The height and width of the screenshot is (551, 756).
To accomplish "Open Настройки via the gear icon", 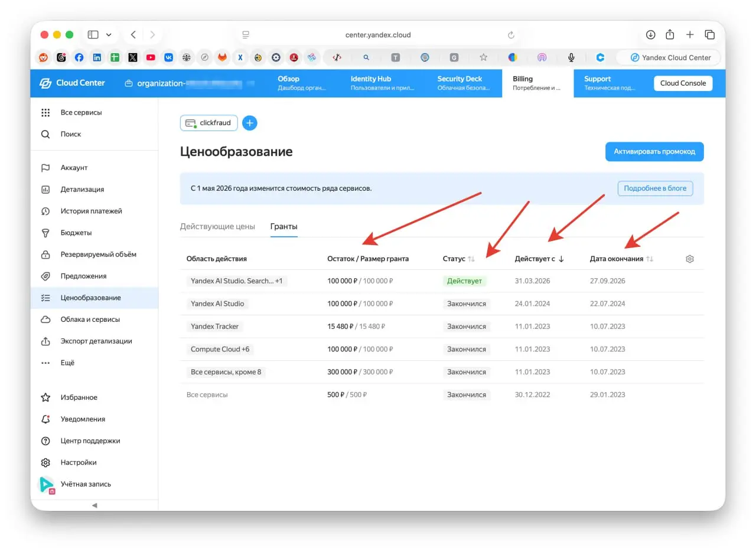I will click(x=45, y=462).
